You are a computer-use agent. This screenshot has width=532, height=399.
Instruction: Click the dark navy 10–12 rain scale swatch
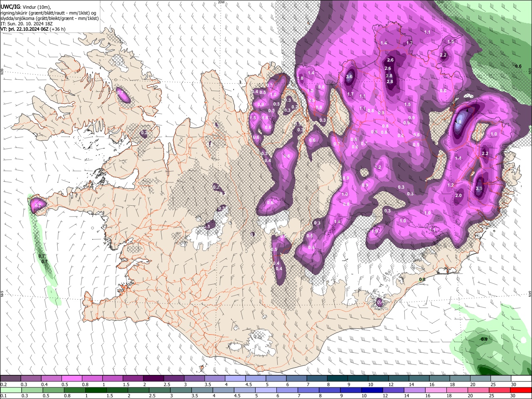pos(372,390)
